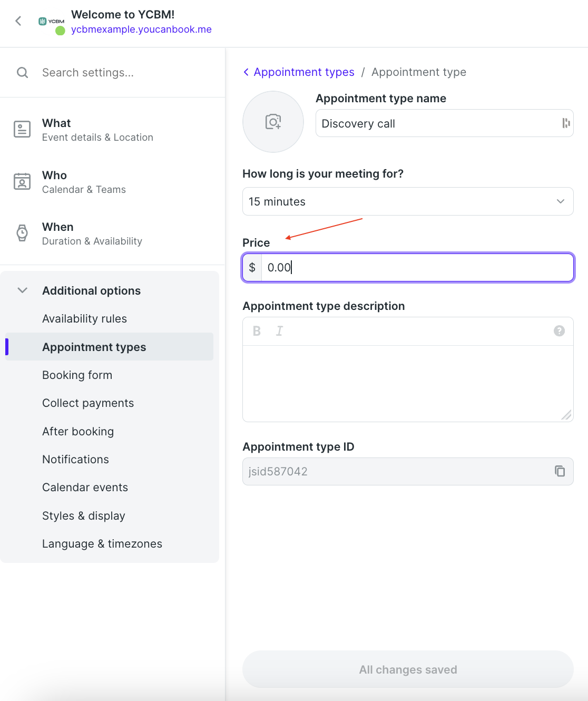The image size is (588, 701).
Task: Open the description help question mark
Action: click(x=559, y=330)
